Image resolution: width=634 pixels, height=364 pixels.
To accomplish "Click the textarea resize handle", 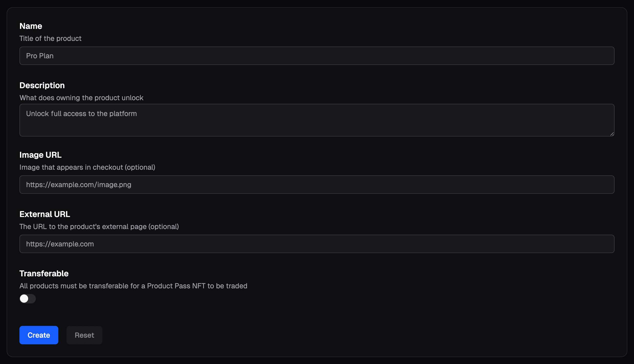I will [612, 134].
